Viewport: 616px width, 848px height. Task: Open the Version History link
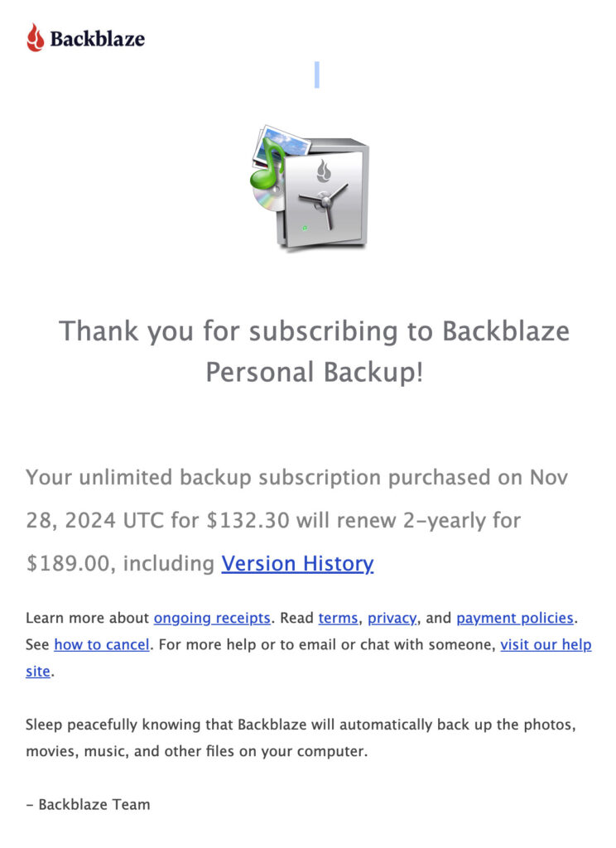pos(297,564)
